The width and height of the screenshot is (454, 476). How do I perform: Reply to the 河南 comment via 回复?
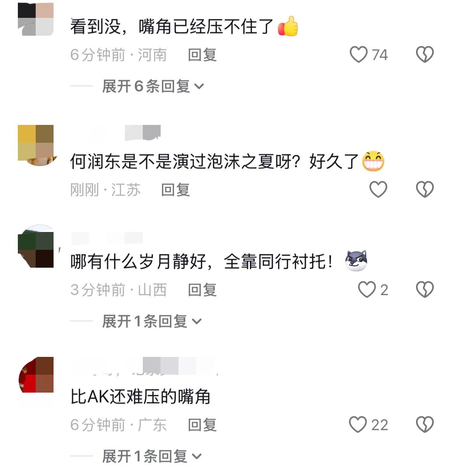tap(202, 55)
